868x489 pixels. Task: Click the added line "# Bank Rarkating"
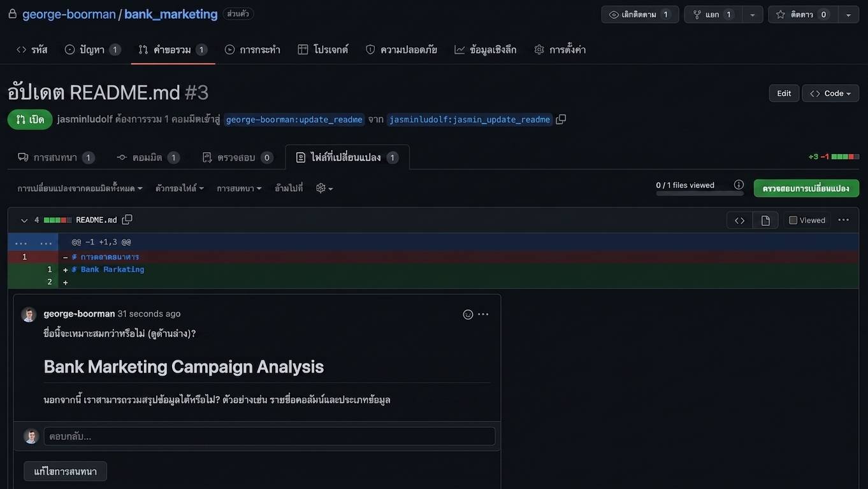[108, 269]
